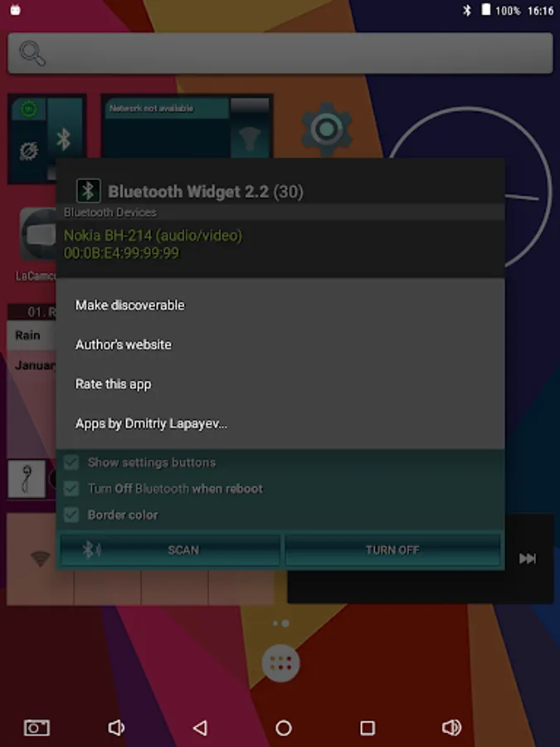Tap the home screen search bar
The width and height of the screenshot is (560, 747).
(280, 53)
